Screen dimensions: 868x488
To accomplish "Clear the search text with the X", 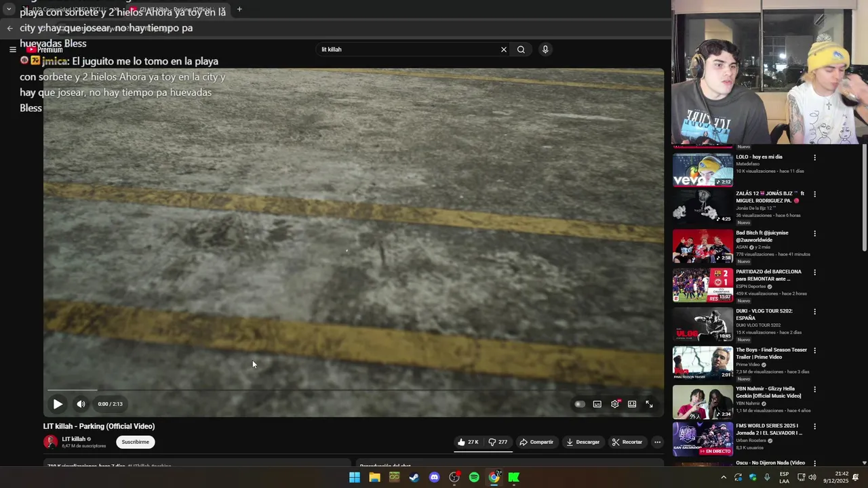I will (504, 49).
